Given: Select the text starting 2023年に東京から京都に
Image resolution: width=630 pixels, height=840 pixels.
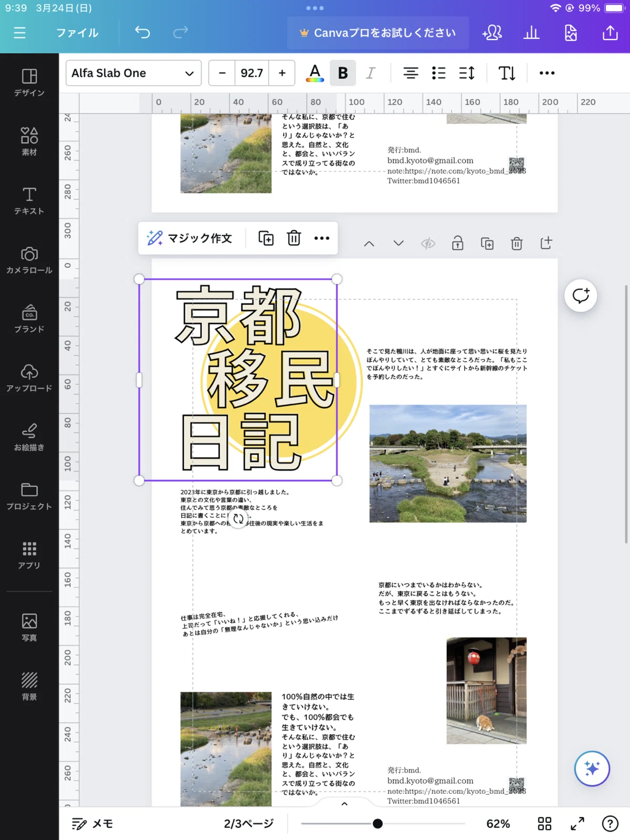Looking at the screenshot, I should pyautogui.click(x=252, y=511).
